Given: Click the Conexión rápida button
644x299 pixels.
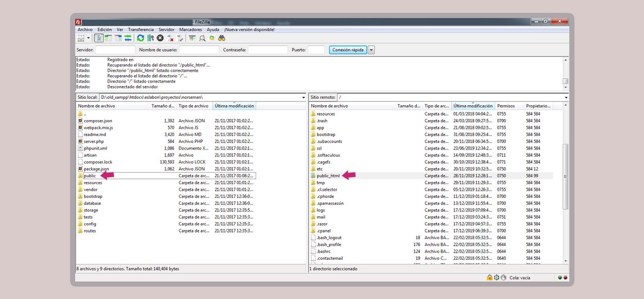Looking at the screenshot, I should pos(348,50).
